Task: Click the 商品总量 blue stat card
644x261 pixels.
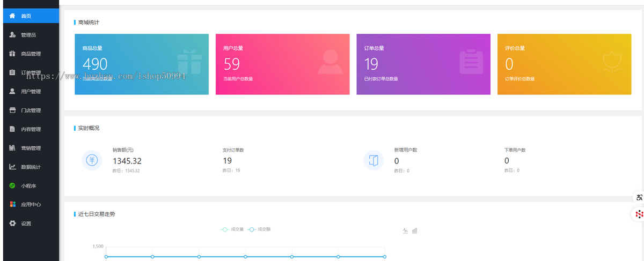Action: [x=142, y=64]
